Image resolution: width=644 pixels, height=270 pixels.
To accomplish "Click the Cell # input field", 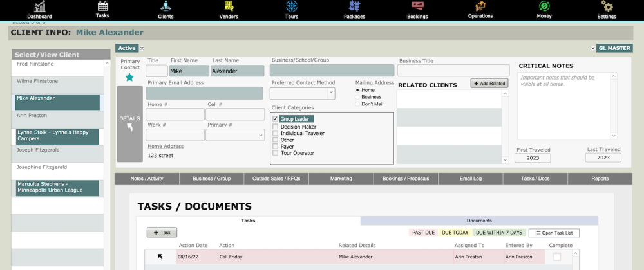I will [x=235, y=114].
